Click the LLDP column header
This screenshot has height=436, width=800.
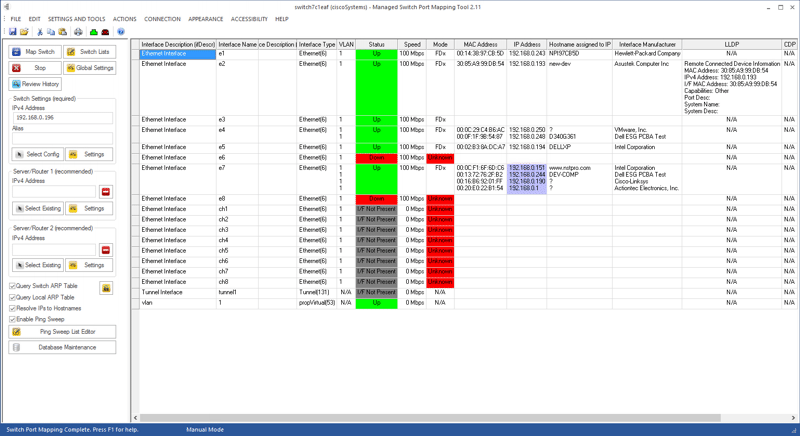pos(732,44)
